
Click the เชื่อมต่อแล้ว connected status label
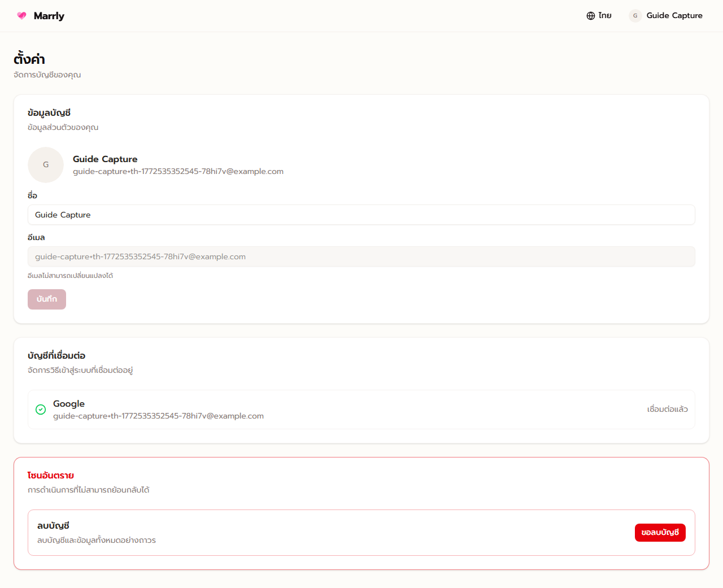(668, 409)
